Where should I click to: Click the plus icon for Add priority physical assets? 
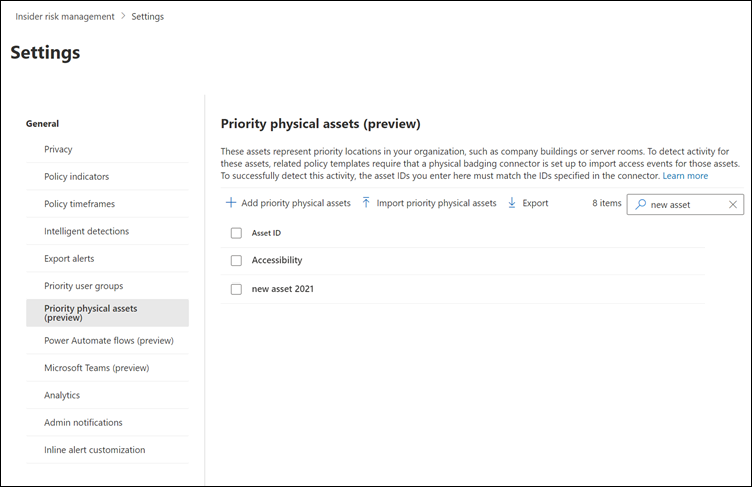[x=231, y=203]
